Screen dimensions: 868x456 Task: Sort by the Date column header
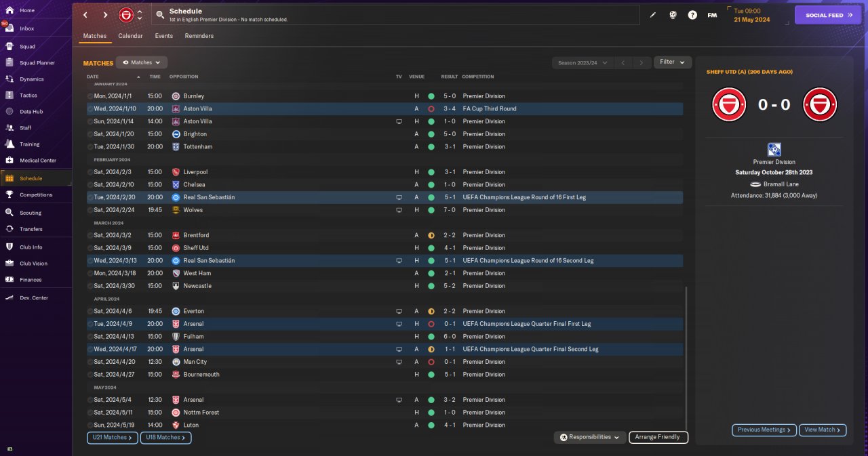pos(93,77)
